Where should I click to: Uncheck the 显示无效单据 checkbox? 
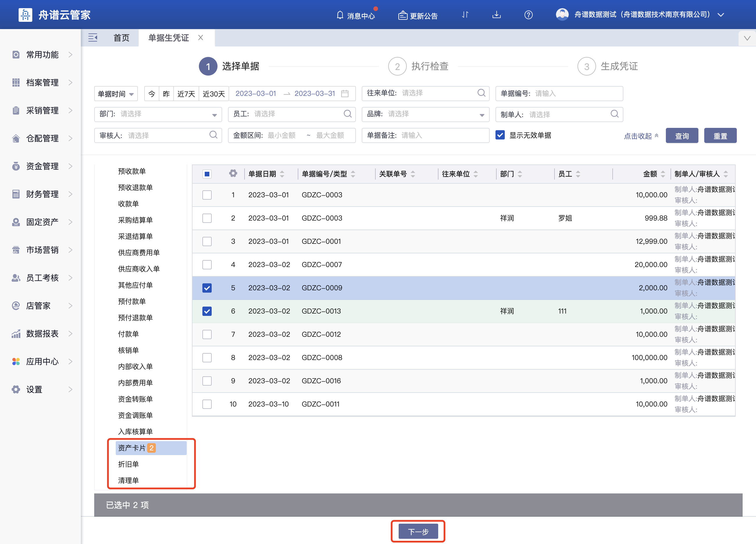coord(500,135)
